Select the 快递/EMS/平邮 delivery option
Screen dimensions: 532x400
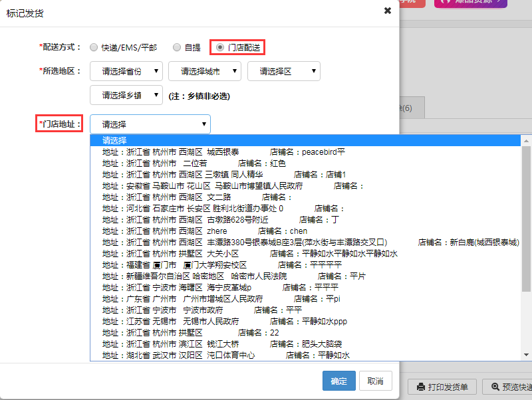(94, 47)
